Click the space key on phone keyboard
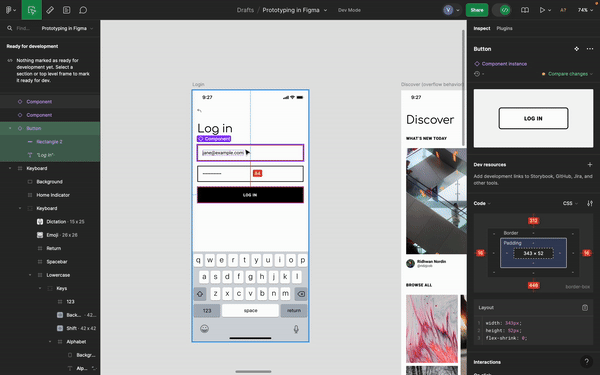Screen dimensions: 600x375 click(x=250, y=310)
